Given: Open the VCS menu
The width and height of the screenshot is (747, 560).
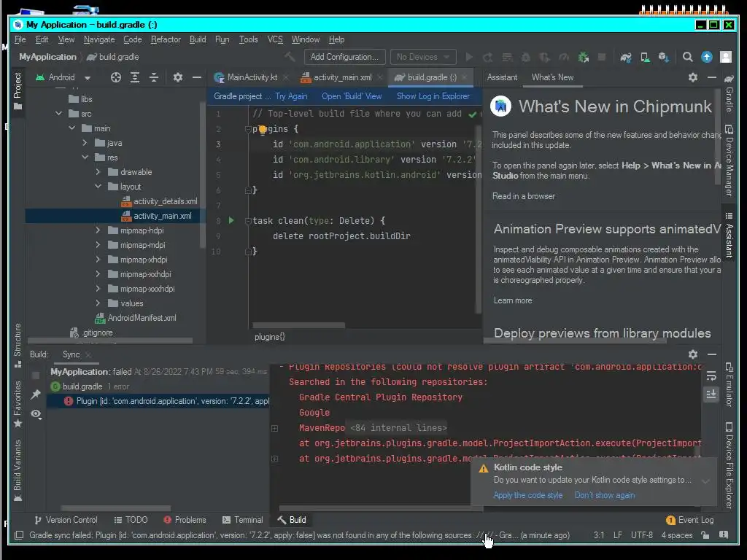Looking at the screenshot, I should 275,39.
